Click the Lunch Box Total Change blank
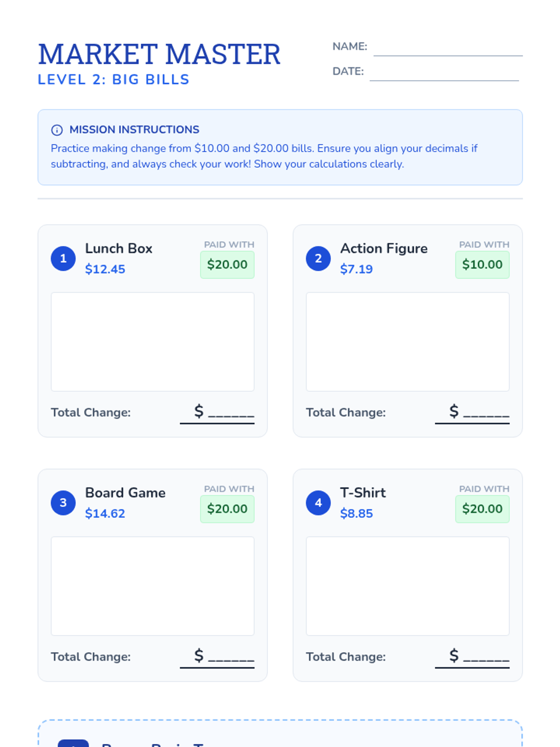The width and height of the screenshot is (560, 747). pos(217,413)
